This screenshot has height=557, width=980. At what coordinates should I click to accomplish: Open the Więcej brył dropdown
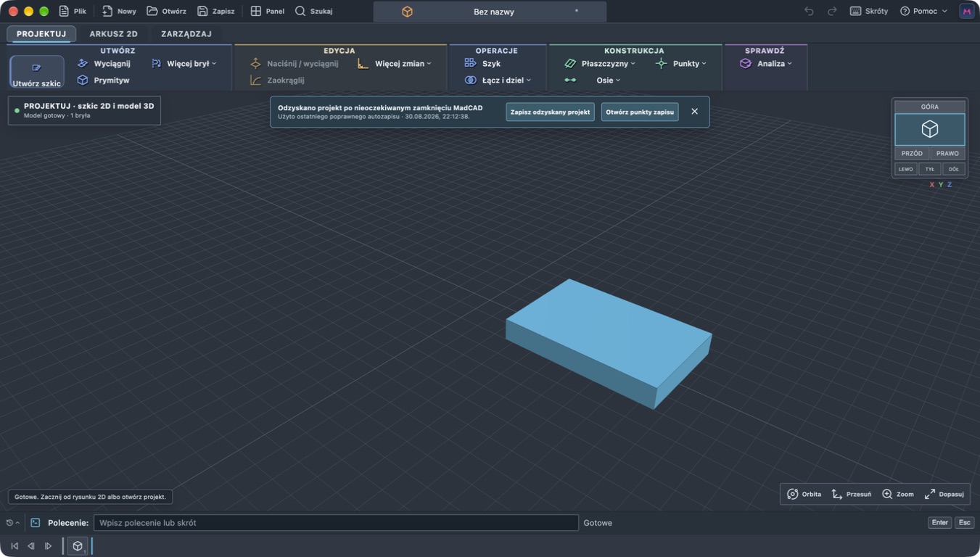pyautogui.click(x=184, y=64)
